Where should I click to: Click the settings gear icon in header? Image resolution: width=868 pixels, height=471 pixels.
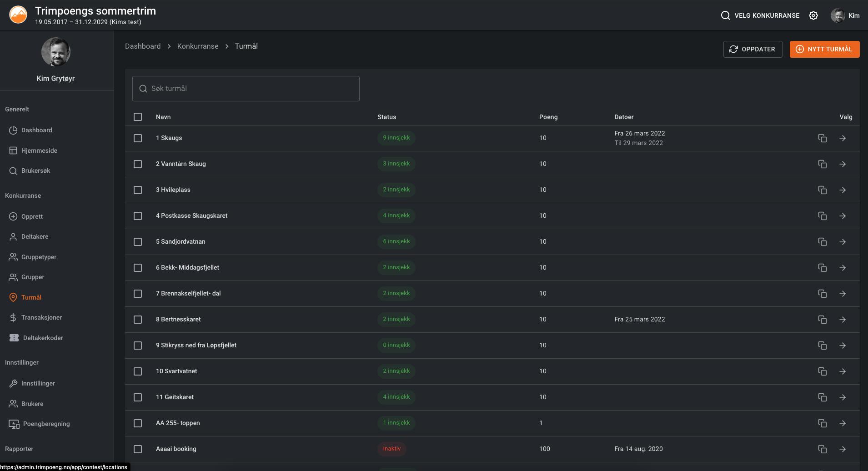[813, 15]
